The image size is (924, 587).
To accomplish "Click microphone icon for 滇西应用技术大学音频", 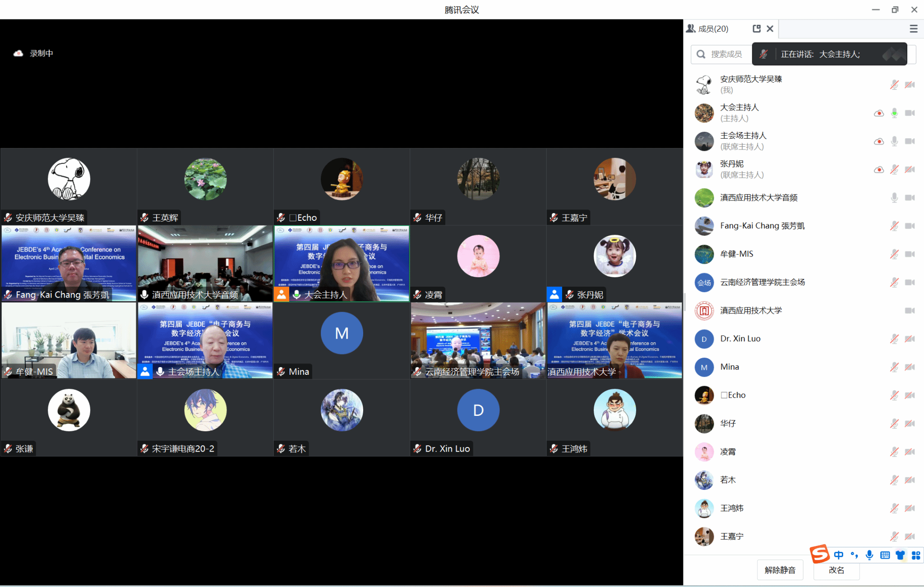I will [x=894, y=198].
